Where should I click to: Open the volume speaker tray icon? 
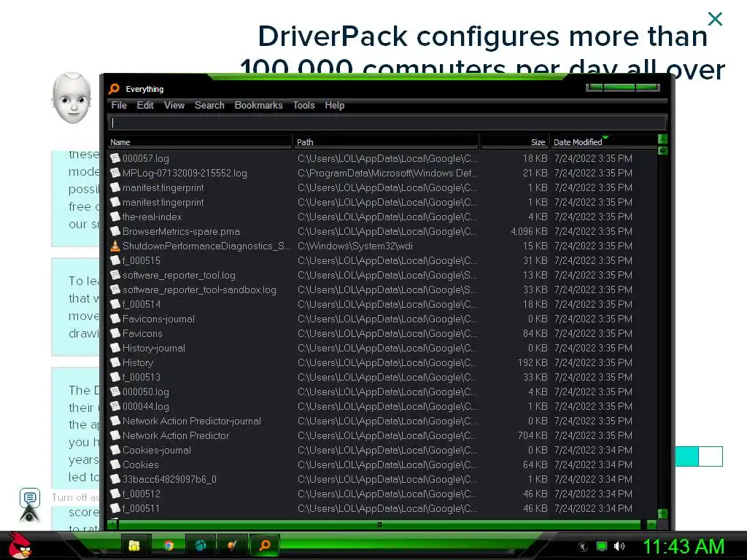point(619,546)
